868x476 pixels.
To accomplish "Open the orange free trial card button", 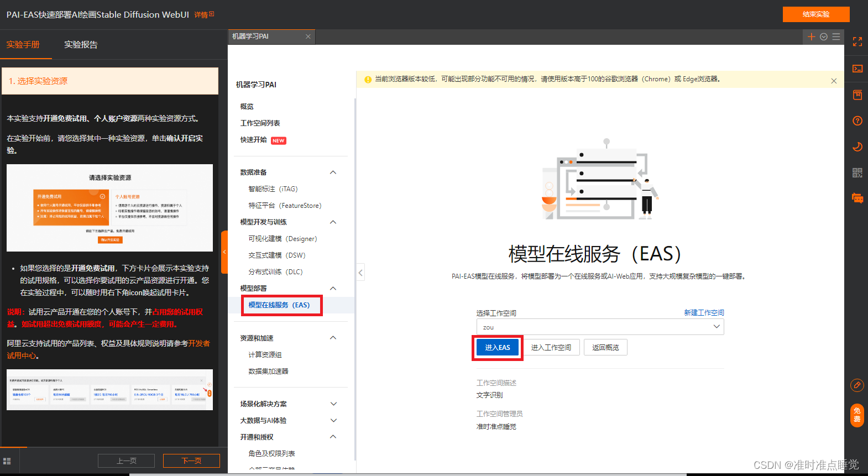I will [x=857, y=415].
